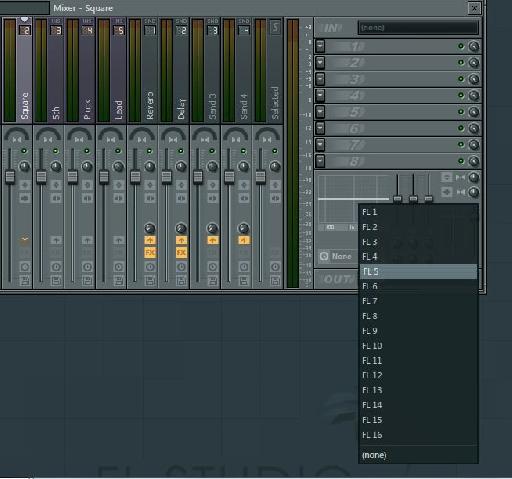Select the Square mixer track label

click(25, 106)
